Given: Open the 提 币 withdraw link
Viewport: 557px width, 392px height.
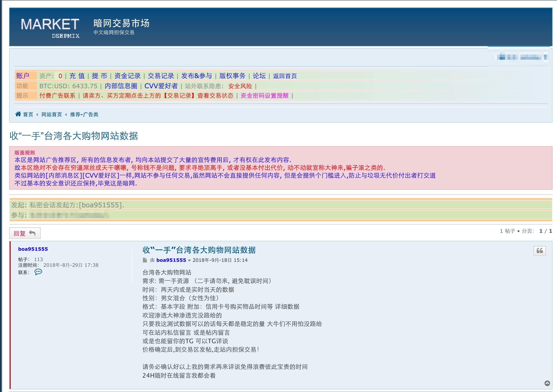Looking at the screenshot, I should click(x=100, y=76).
